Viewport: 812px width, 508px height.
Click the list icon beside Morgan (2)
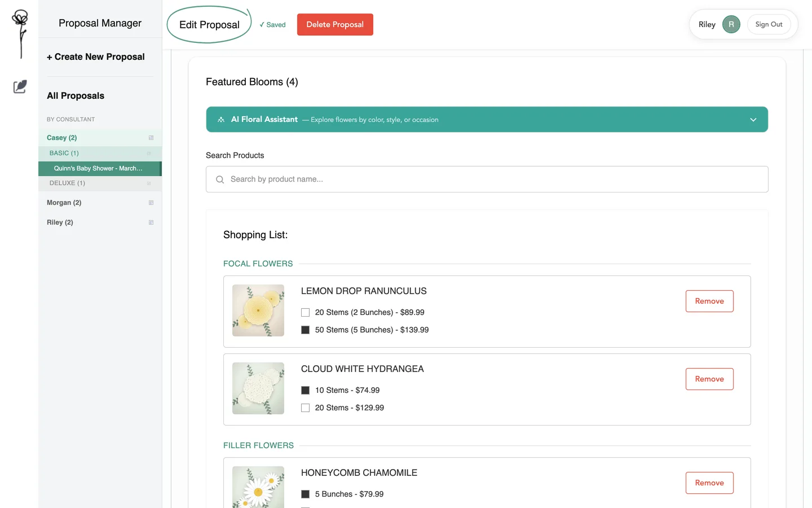click(x=151, y=203)
